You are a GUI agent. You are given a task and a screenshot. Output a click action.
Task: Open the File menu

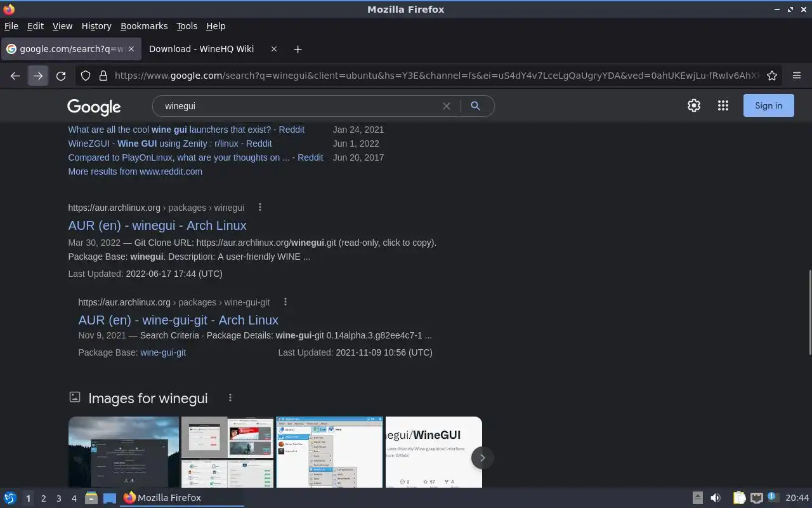(11, 26)
